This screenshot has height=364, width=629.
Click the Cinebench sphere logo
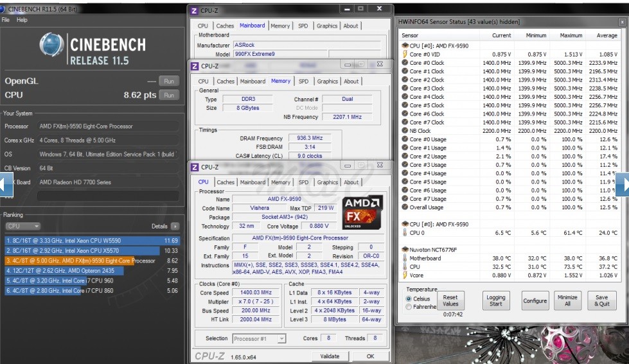coord(51,46)
